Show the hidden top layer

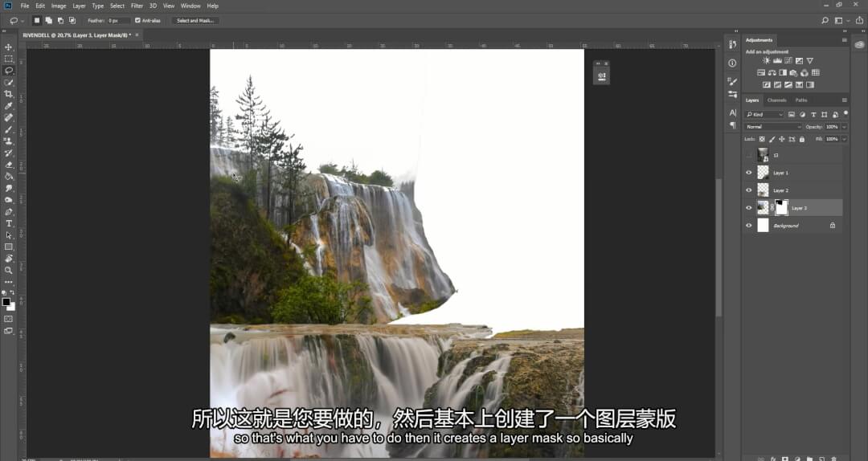[748, 155]
